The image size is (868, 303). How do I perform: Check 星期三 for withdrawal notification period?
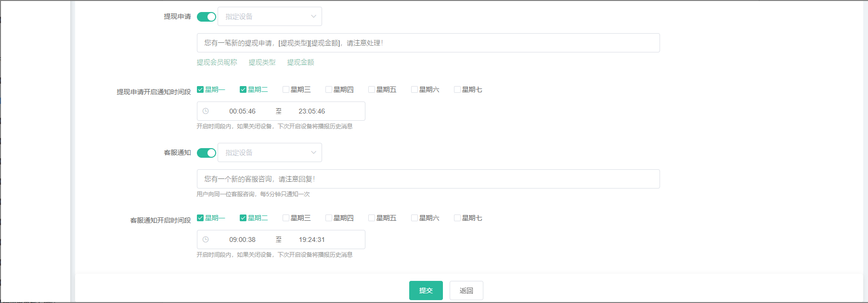286,89
